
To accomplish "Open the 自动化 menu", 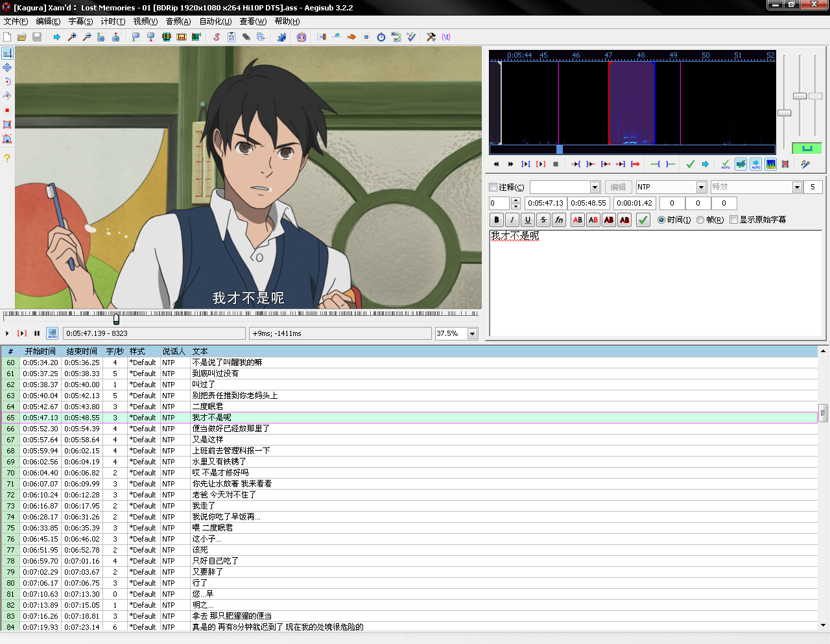I will tap(215, 21).
